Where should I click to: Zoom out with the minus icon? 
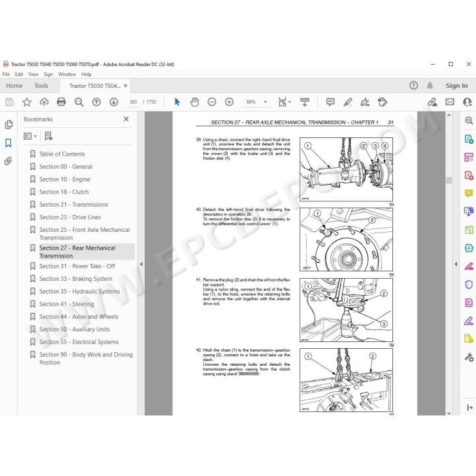pyautogui.click(x=212, y=102)
